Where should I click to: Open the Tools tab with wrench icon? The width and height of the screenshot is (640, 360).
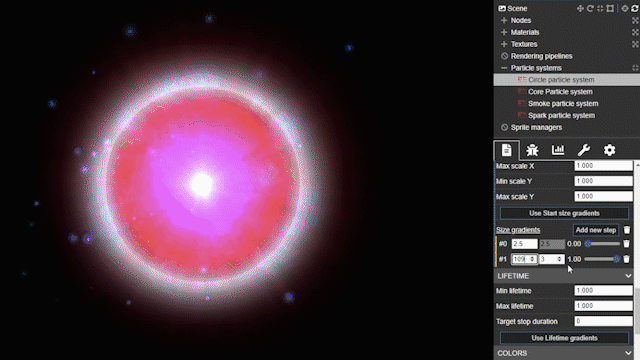tap(584, 150)
